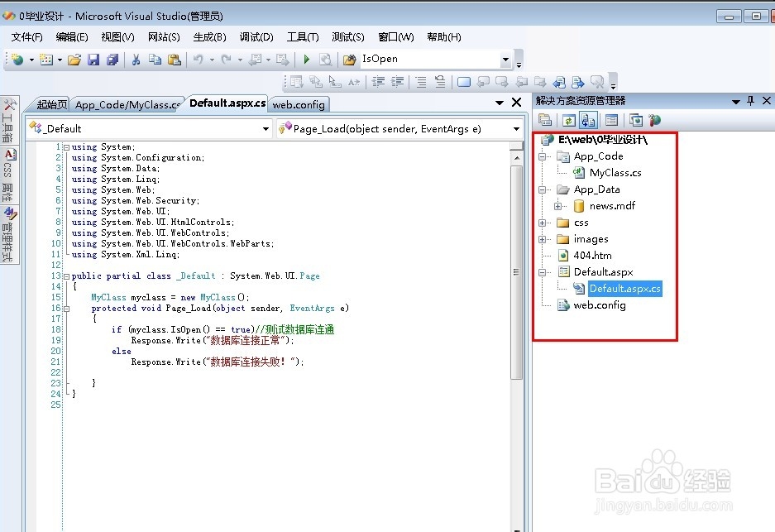Open the 调试(D) menu

pyautogui.click(x=256, y=37)
